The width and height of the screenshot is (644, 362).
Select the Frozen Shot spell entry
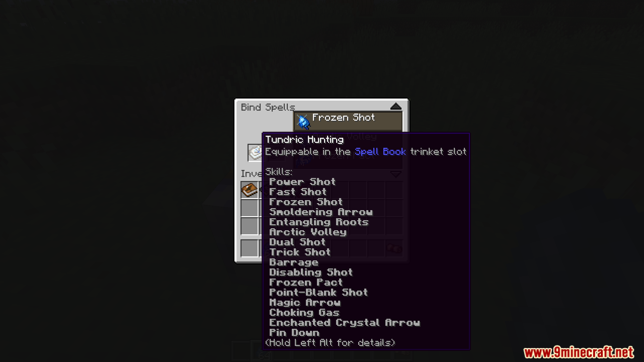coord(348,121)
